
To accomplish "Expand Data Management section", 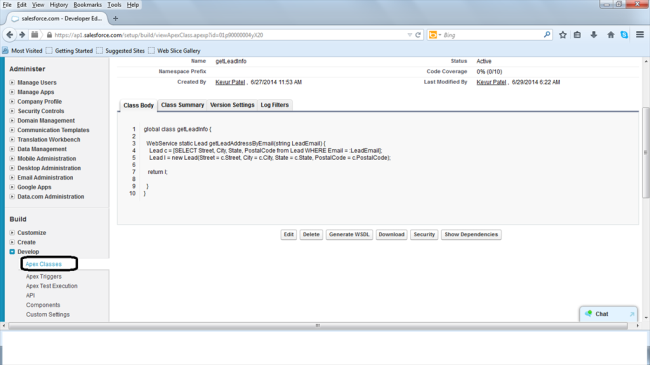I will pos(12,149).
